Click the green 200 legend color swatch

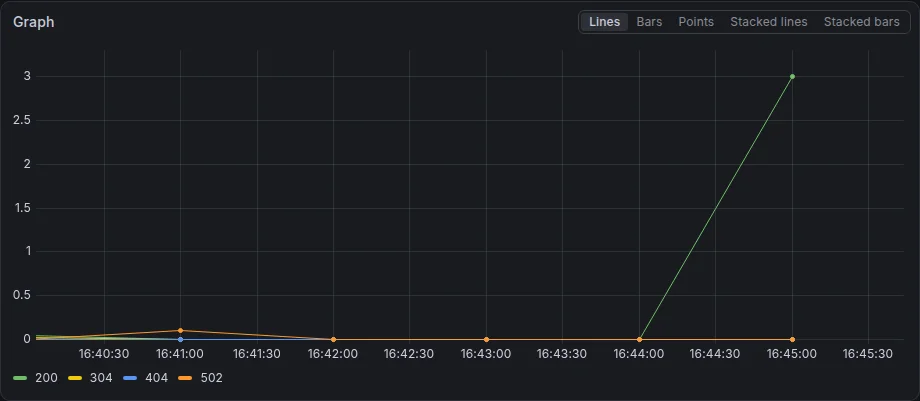click(x=21, y=378)
